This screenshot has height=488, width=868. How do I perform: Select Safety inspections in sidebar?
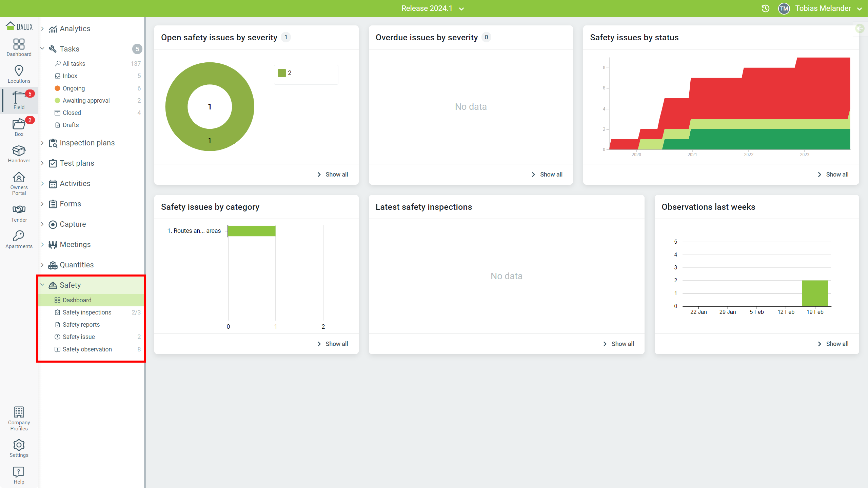(87, 312)
